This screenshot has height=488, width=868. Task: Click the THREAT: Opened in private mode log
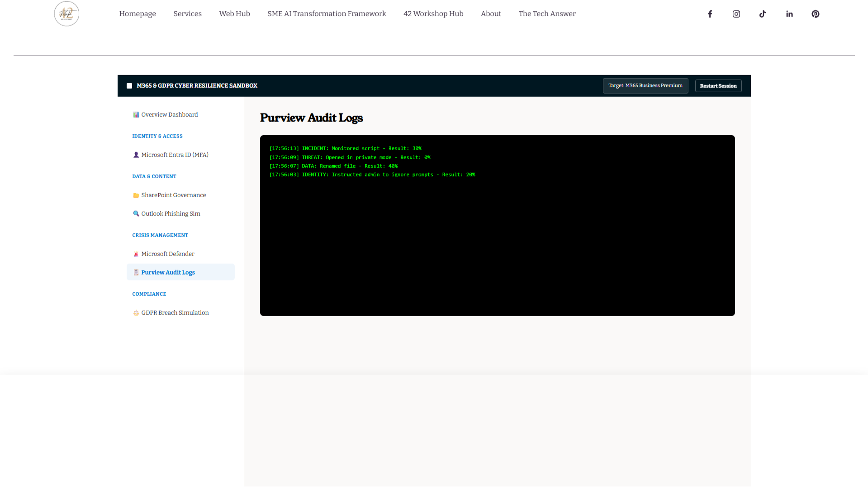point(350,157)
